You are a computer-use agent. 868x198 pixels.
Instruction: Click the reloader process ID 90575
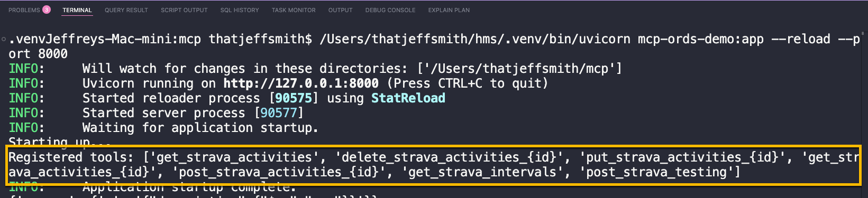point(294,98)
